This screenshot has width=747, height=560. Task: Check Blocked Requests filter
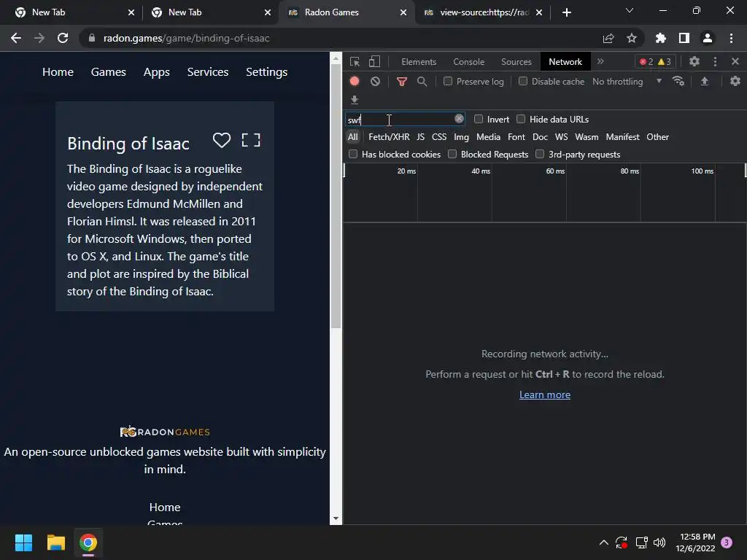(452, 154)
